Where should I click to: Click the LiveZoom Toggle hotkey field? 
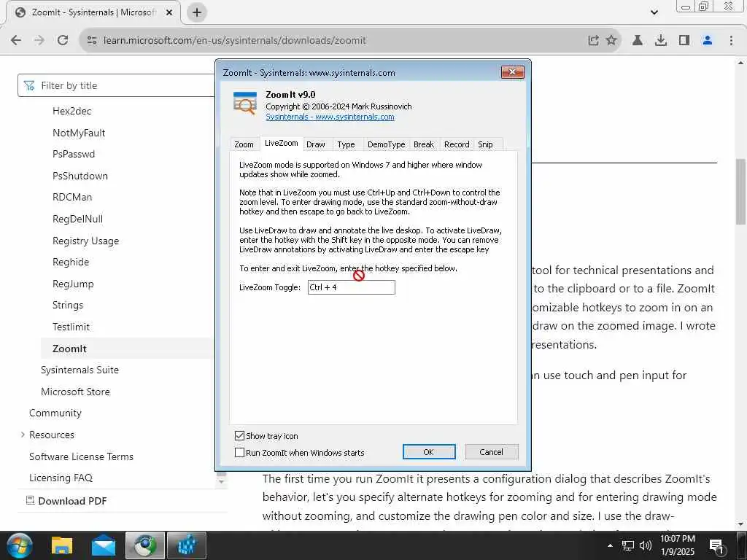[351, 287]
